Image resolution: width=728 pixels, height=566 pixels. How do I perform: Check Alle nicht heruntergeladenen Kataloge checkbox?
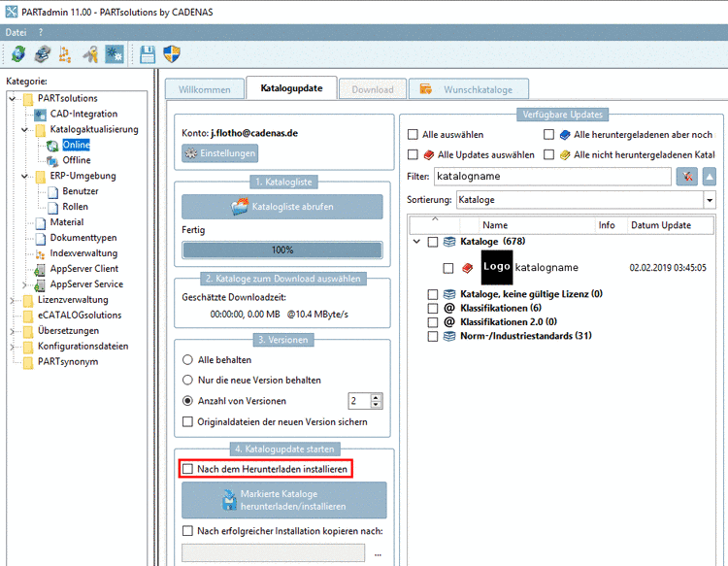[x=548, y=154]
